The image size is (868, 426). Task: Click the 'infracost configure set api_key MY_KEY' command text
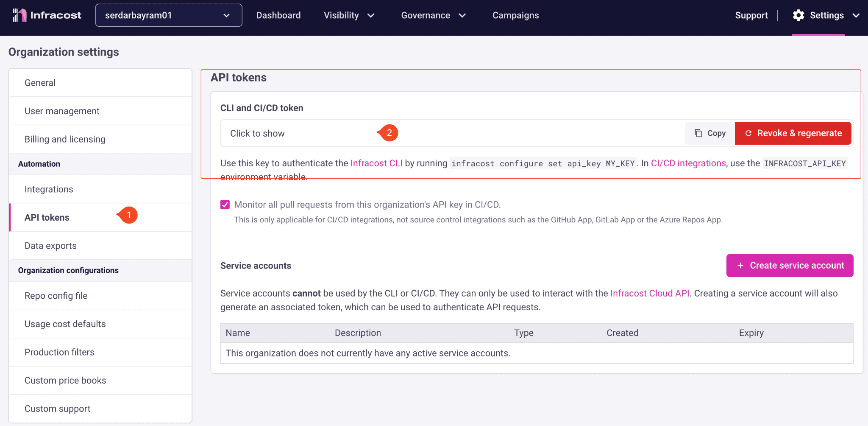point(543,163)
